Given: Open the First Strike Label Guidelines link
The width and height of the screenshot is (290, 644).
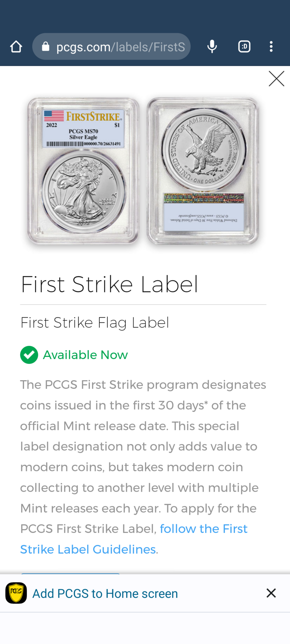Looking at the screenshot, I should [x=134, y=539].
